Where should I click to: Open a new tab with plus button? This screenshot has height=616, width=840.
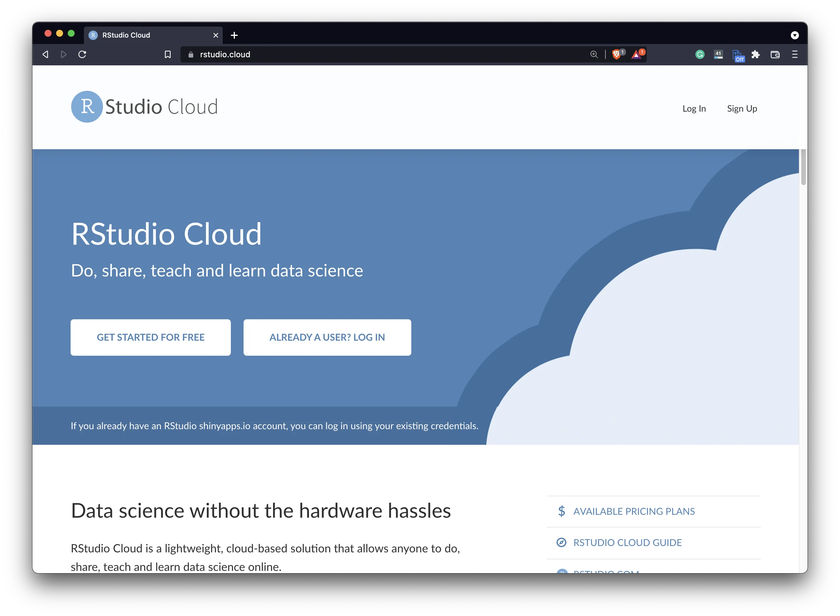(x=234, y=35)
